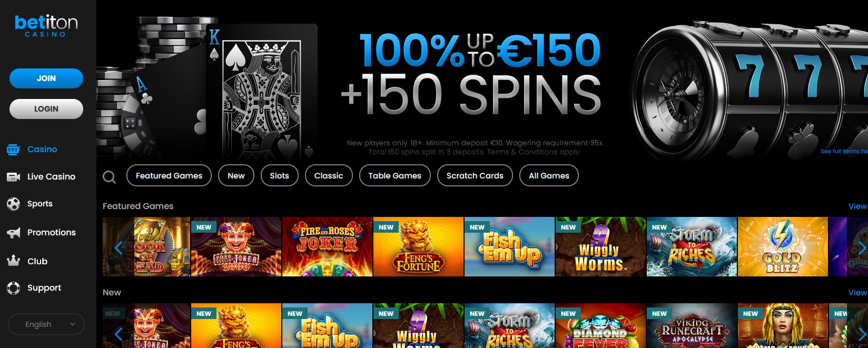Viewport: 868px width, 348px height.
Task: Select the Scratch Cards category
Action: click(475, 176)
